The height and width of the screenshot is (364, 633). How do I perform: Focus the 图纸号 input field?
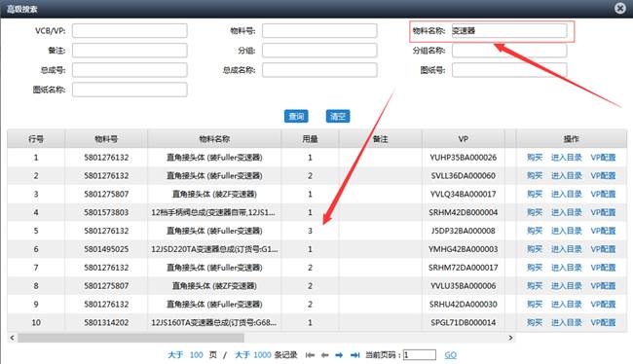tap(509, 70)
